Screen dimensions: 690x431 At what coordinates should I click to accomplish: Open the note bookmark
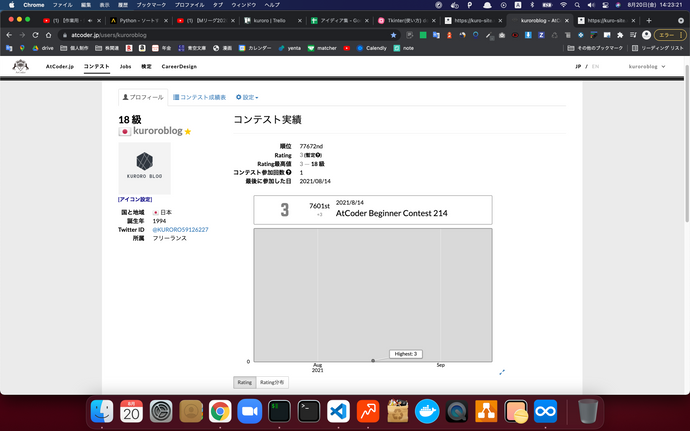tap(404, 48)
